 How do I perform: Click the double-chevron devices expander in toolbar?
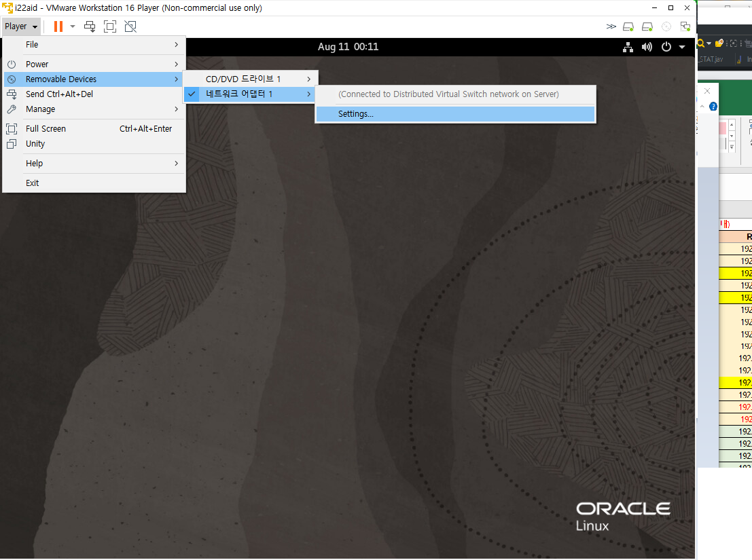[611, 26]
